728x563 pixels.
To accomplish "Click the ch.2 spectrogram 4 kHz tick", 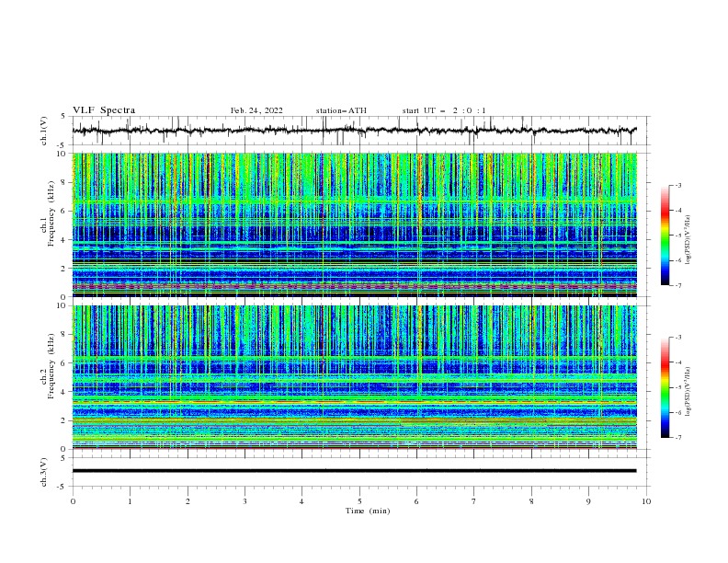I will (67, 392).
